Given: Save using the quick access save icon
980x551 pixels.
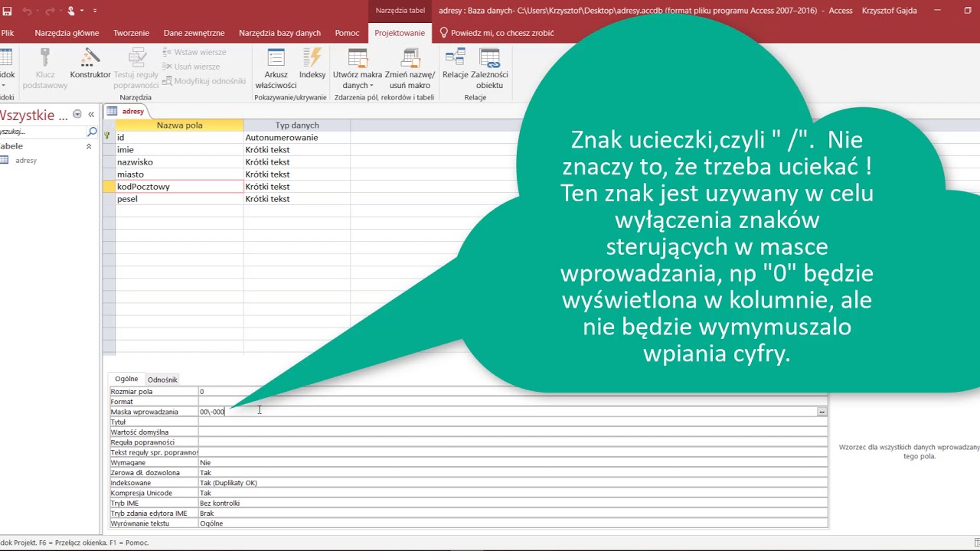Looking at the screenshot, I should point(7,11).
